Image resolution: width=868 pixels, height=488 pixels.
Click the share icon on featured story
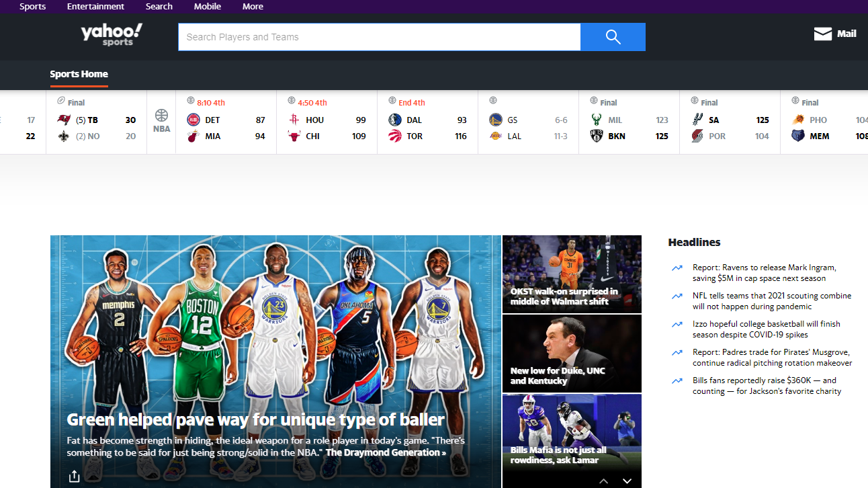[74, 476]
